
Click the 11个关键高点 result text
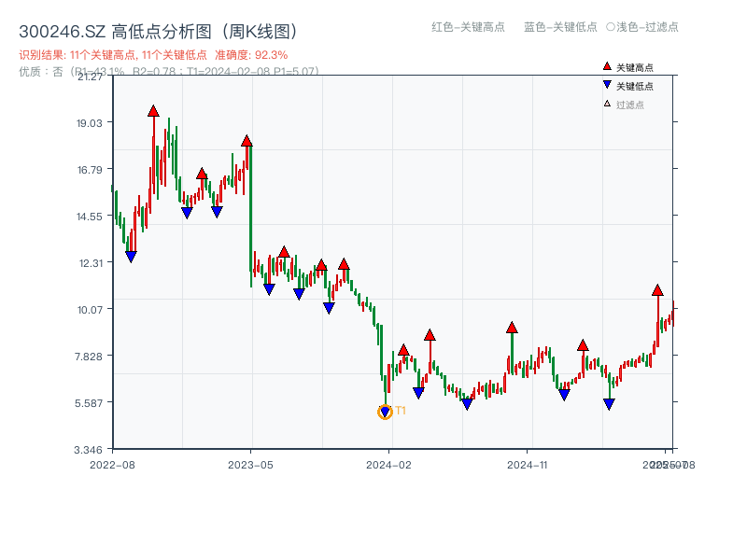pos(99,54)
